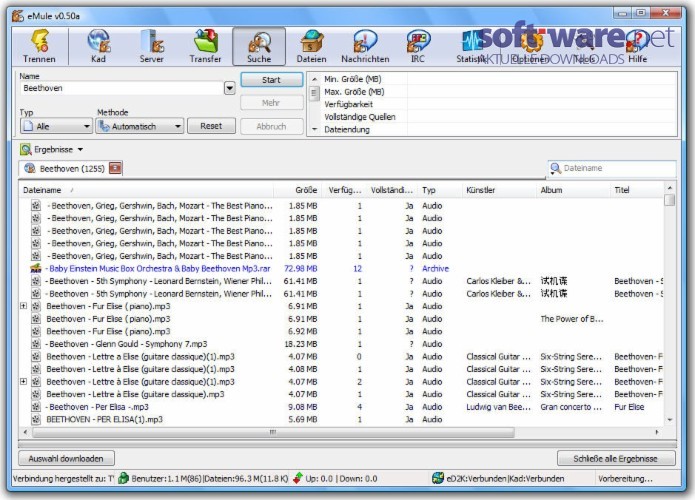Image resolution: width=695 pixels, height=500 pixels.
Task: Select the Beethoven (1255) search tab
Action: [71, 168]
